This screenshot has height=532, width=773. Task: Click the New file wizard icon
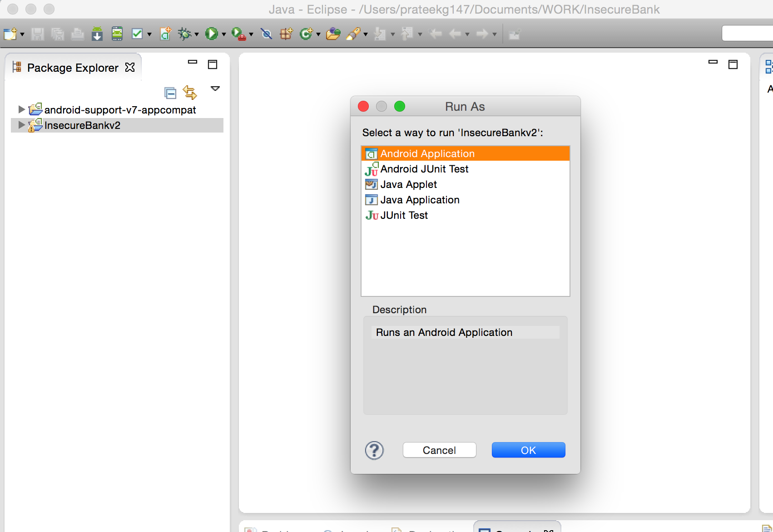10,34
